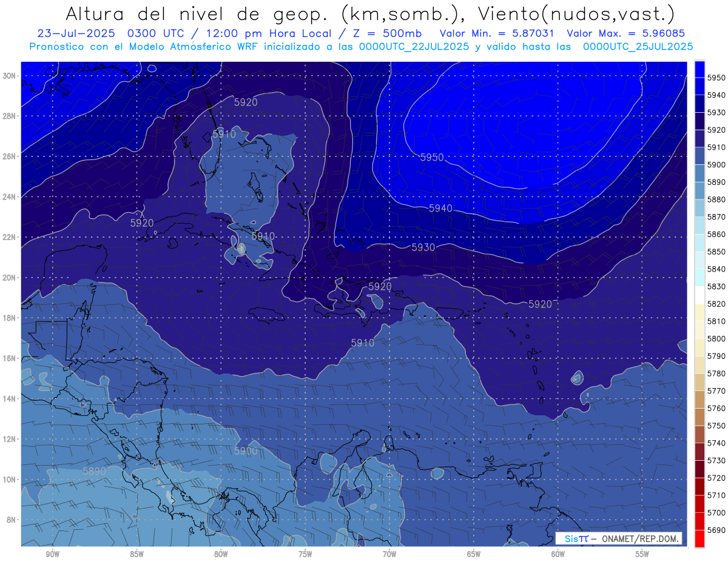
Task: Click the '80W' longitude axis label
Action: pyautogui.click(x=221, y=554)
